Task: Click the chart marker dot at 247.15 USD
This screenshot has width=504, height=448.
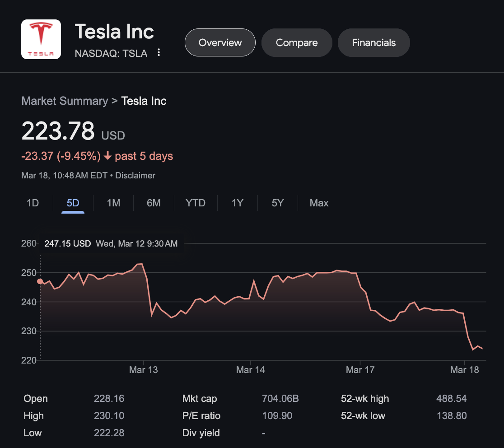Action: [x=40, y=281]
